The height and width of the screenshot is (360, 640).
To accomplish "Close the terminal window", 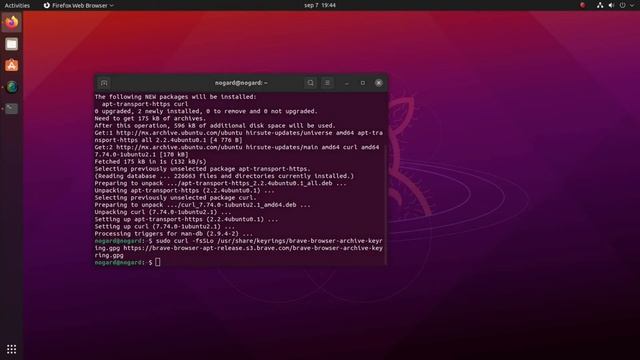I will pyautogui.click(x=379, y=83).
